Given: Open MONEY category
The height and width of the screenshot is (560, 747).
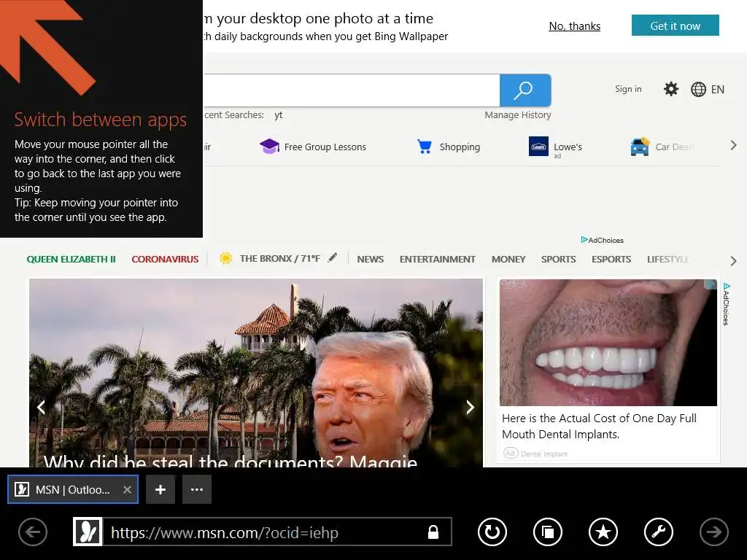Looking at the screenshot, I should 508,260.
